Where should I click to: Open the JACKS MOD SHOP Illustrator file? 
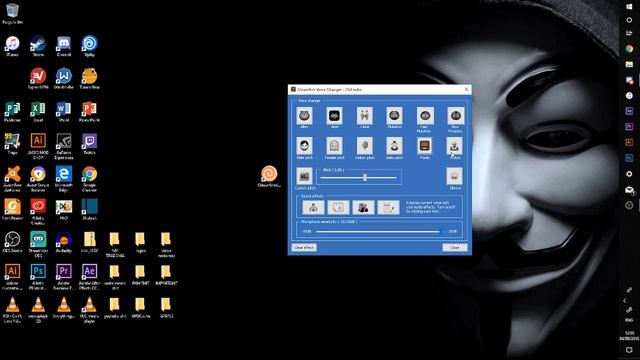(38, 146)
